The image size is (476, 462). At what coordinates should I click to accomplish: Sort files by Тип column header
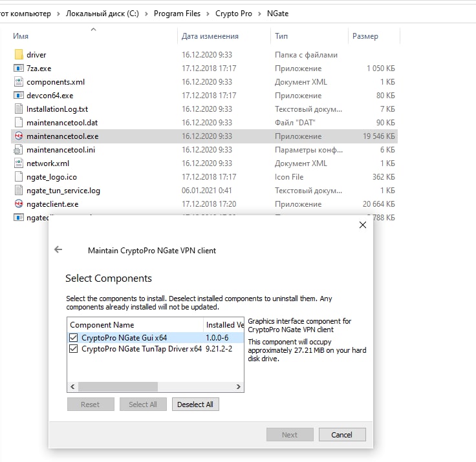(x=281, y=36)
